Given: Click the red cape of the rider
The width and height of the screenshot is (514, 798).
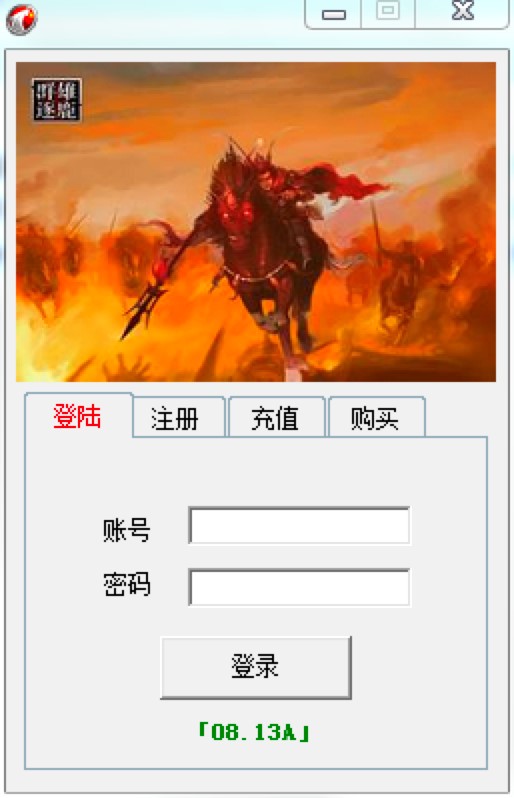Looking at the screenshot, I should (x=346, y=183).
